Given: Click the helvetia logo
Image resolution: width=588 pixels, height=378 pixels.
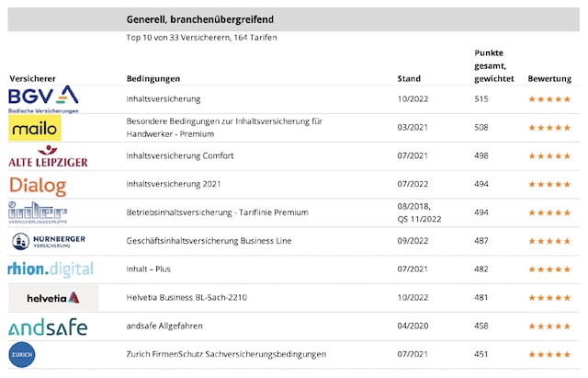Looking at the screenshot, I should pyautogui.click(x=53, y=298).
